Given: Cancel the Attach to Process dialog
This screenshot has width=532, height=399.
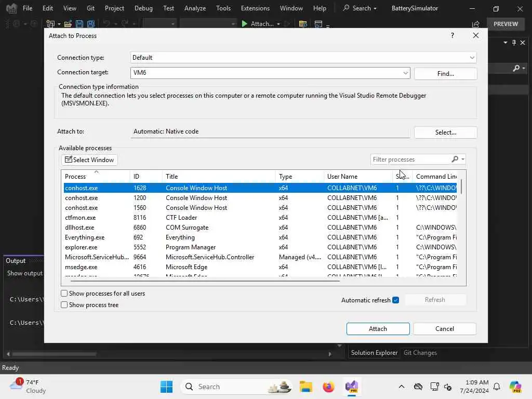Looking at the screenshot, I should click(445, 328).
